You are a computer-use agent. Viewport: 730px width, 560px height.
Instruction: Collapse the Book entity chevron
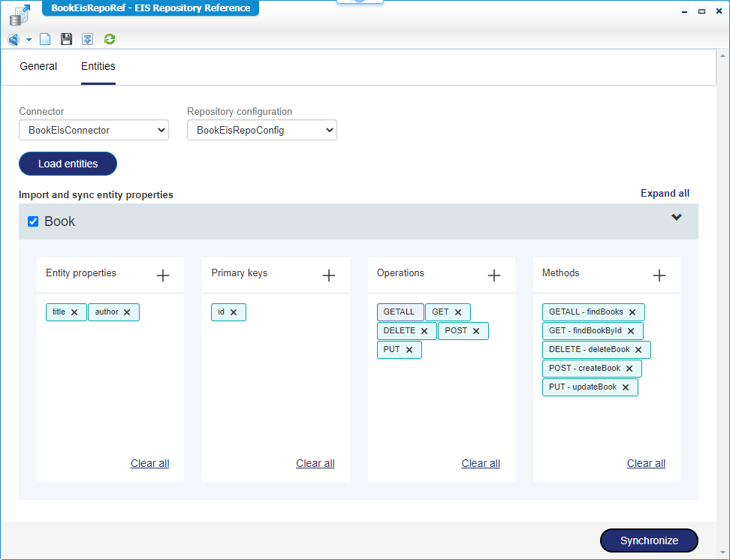[x=676, y=218]
